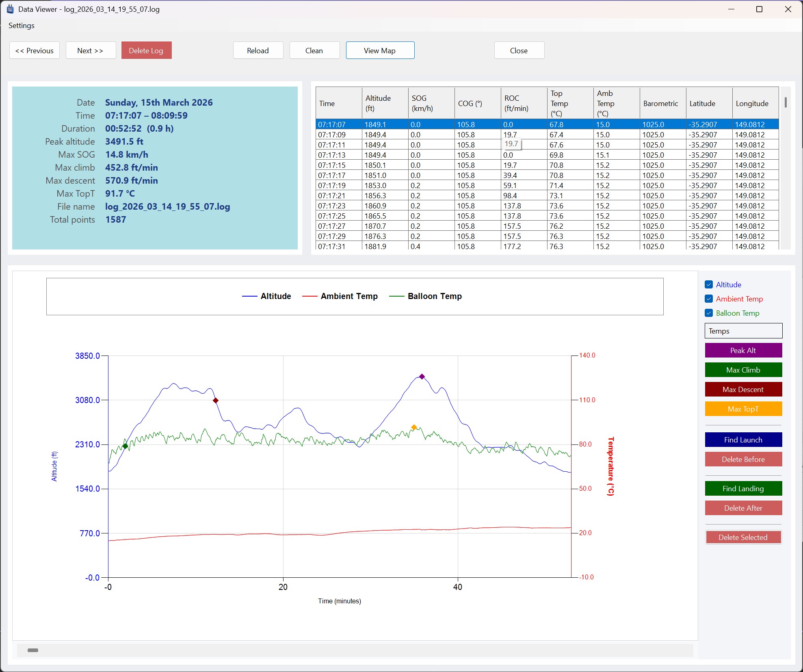This screenshot has height=672, width=803.
Task: Click the Top Temp (°C) column header
Action: click(570, 103)
